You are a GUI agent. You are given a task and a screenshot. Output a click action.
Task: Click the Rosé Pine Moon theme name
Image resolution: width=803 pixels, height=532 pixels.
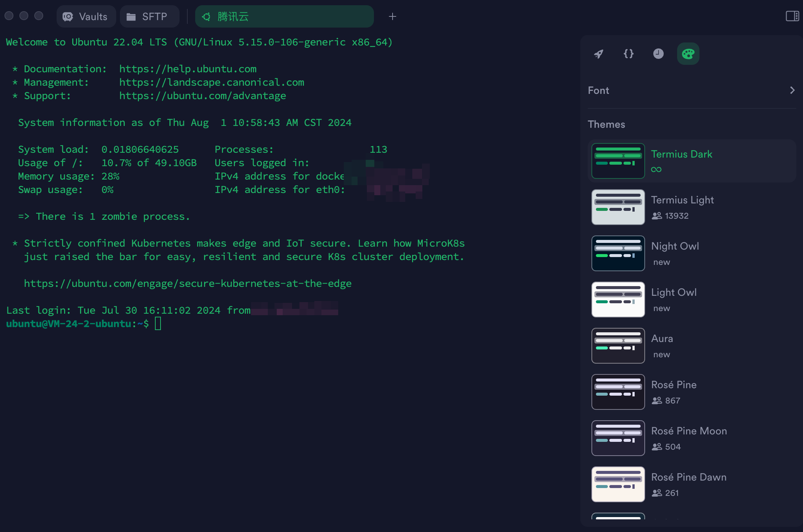coord(689,431)
